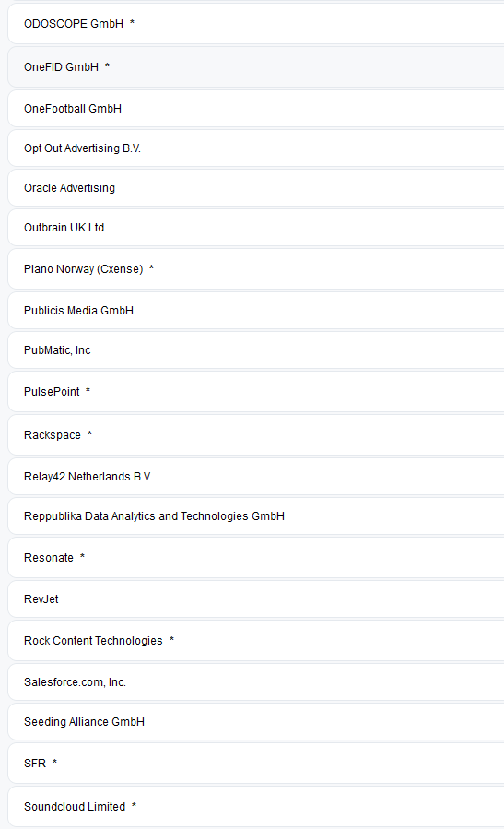Open Rock Content Technologies entry

256,641
